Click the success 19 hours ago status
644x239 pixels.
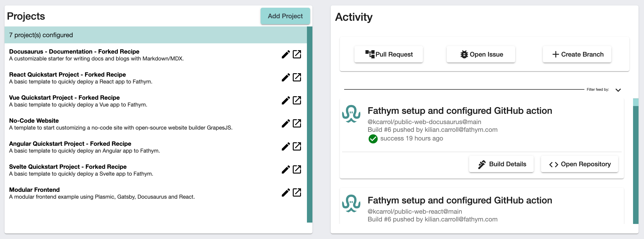point(412,138)
